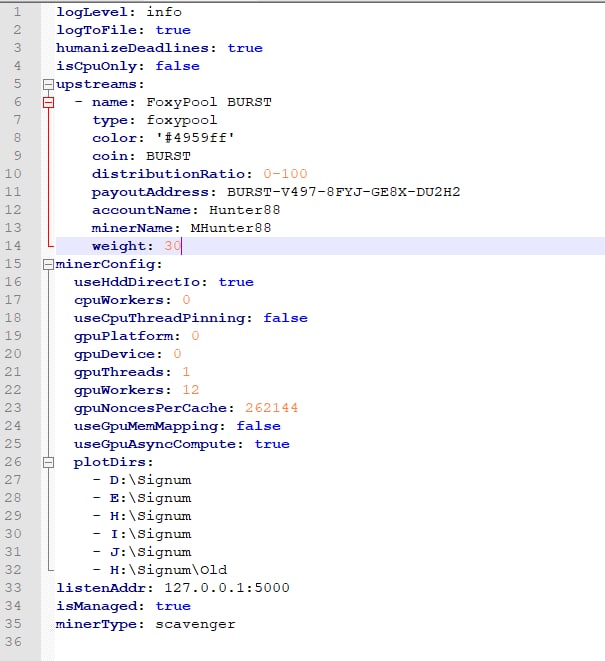The image size is (605, 661).
Task: Click line number 36 in the margin
Action: coord(13,642)
